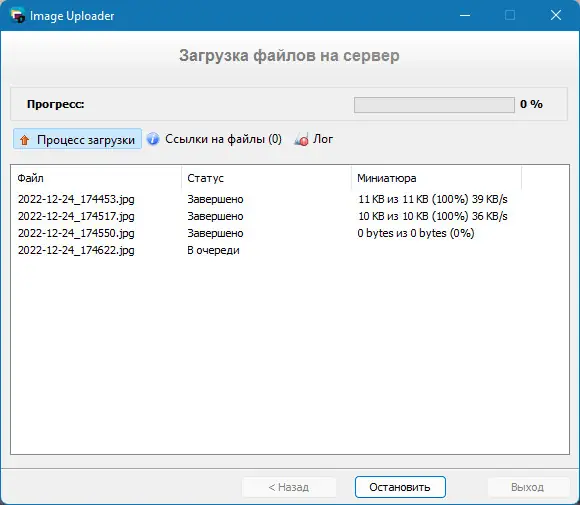
Task: Click the 11 KB из 11 KB (100%) 39 KB/s cell
Action: tap(433, 199)
